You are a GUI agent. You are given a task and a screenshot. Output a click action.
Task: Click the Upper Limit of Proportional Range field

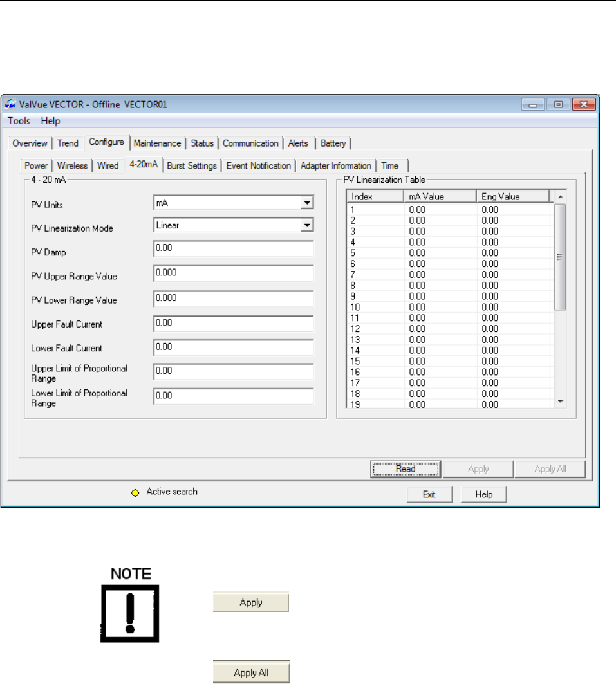[x=234, y=372]
